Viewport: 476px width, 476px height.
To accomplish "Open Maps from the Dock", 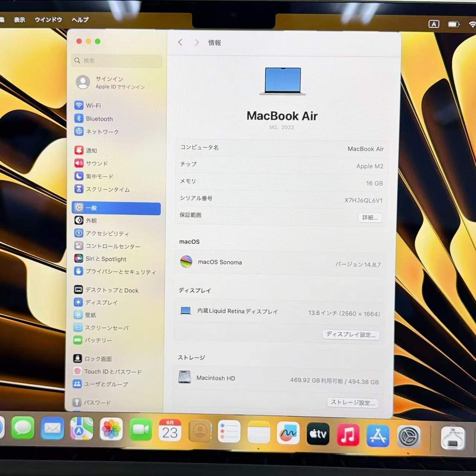I will coord(82,428).
